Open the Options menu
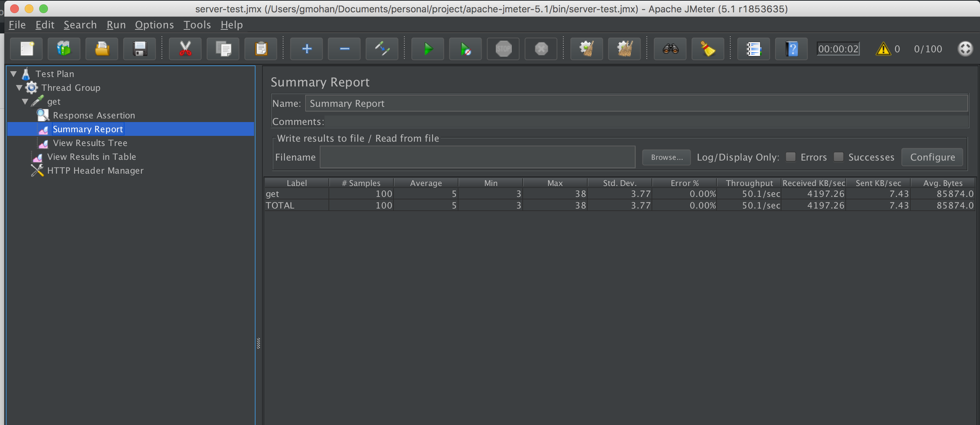Viewport: 980px width, 425px height. (x=154, y=25)
